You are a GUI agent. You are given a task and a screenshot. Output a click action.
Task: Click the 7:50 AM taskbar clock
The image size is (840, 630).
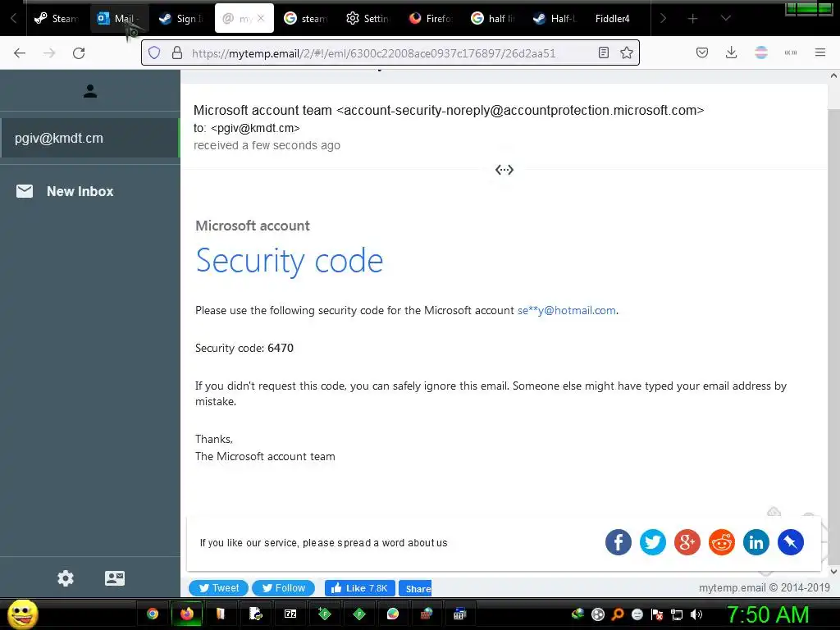(767, 614)
